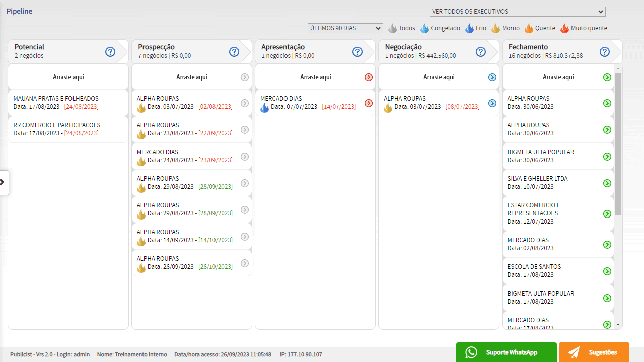Viewport: 644px width, 362px height.
Task: Filter deals by Muito quente temperature
Action: click(x=584, y=28)
